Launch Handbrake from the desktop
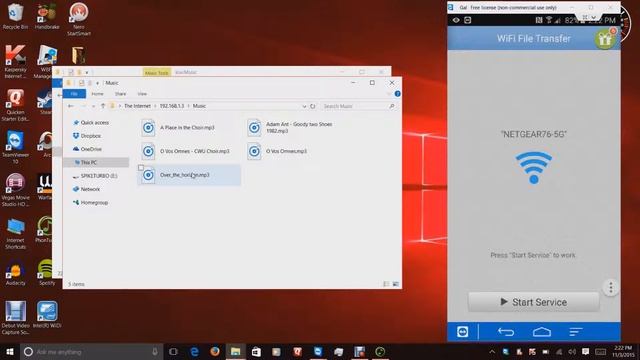640x360 pixels. pyautogui.click(x=47, y=16)
